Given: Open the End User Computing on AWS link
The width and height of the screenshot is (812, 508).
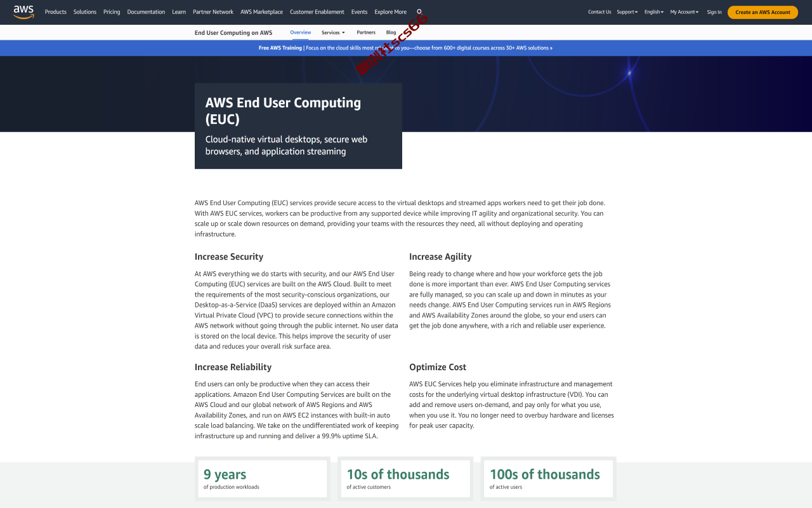Looking at the screenshot, I should click(233, 32).
